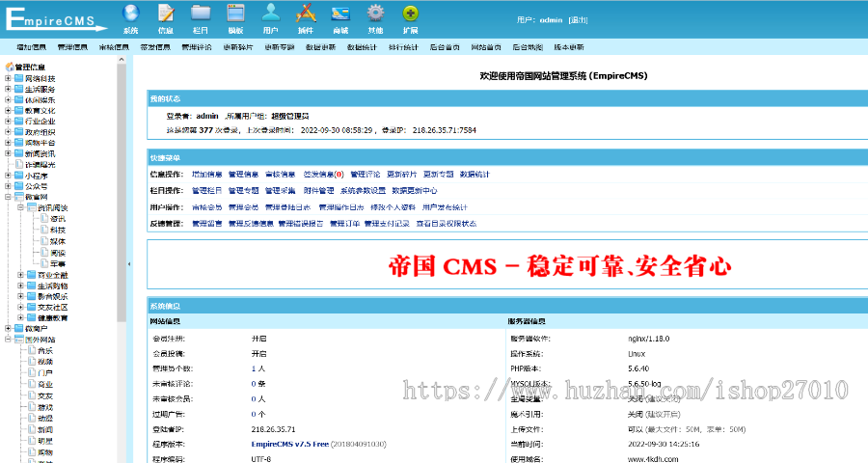Open 附件管理 quick menu link
The width and height of the screenshot is (868, 463).
coord(319,191)
